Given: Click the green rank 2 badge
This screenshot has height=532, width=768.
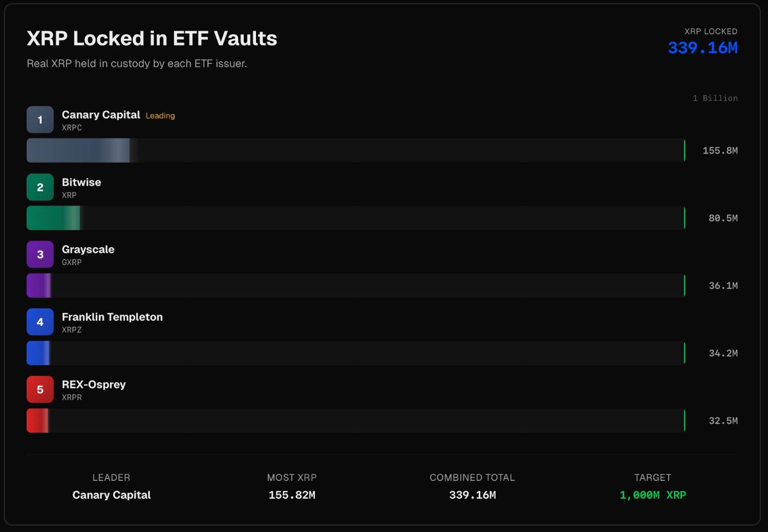Looking at the screenshot, I should click(40, 187).
